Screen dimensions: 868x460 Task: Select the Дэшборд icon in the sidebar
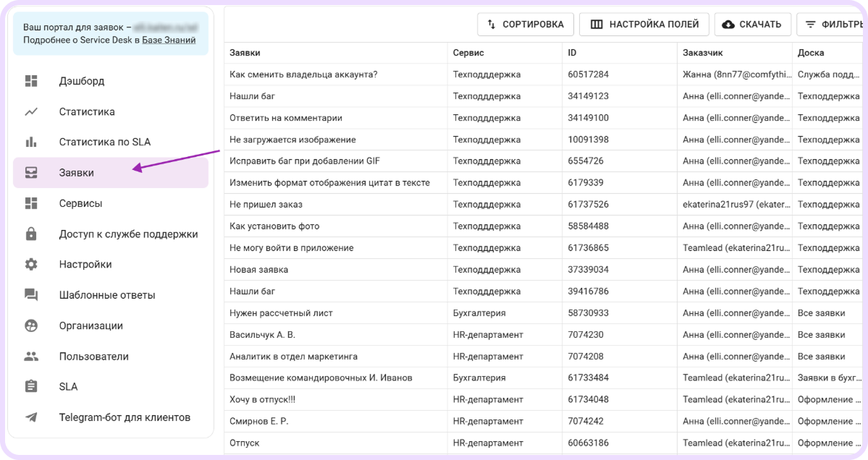pos(30,80)
